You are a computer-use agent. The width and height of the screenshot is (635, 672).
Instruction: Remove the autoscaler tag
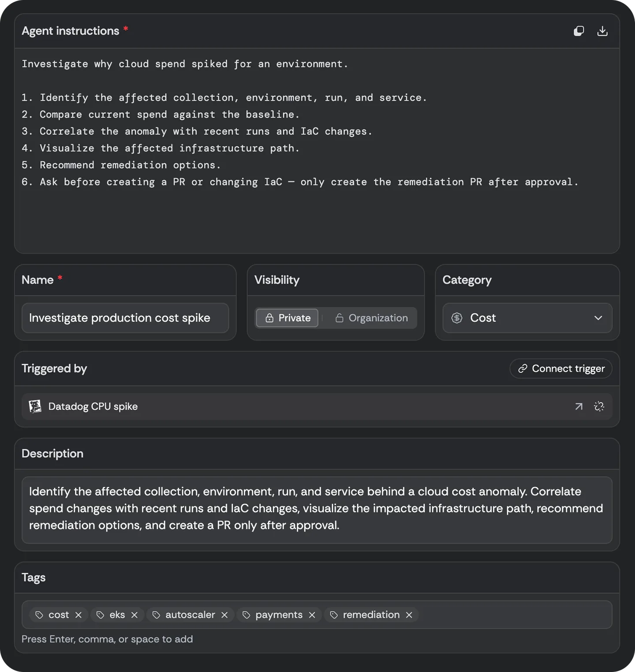(224, 615)
